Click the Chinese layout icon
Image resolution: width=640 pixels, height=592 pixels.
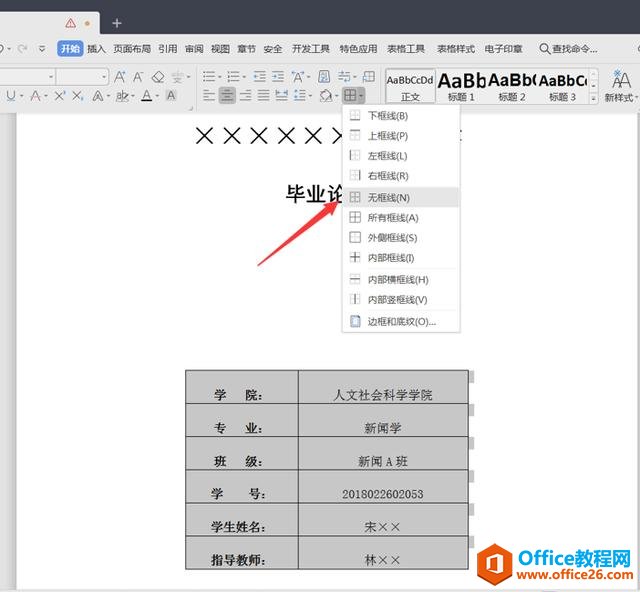pos(298,76)
